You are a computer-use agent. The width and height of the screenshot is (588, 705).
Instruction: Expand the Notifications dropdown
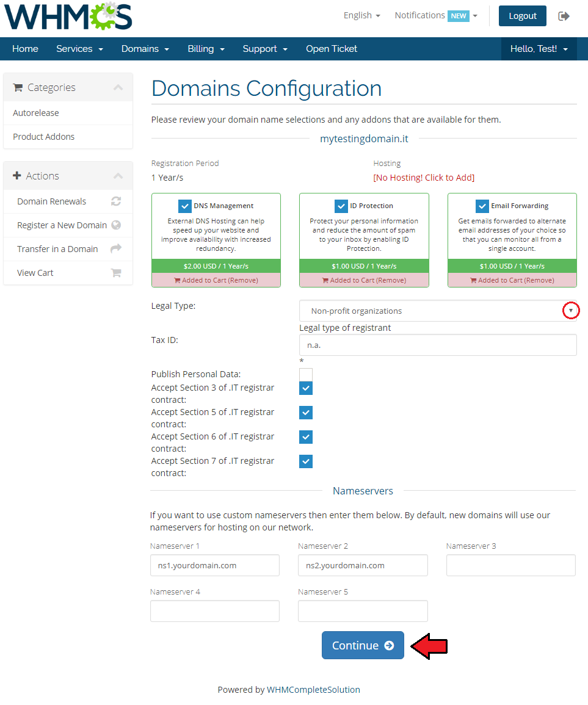pos(435,15)
